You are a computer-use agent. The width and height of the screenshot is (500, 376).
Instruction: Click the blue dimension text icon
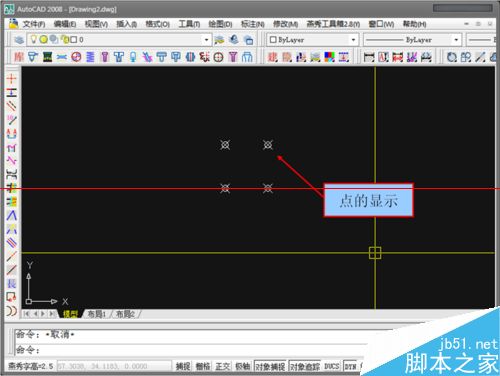(344, 57)
